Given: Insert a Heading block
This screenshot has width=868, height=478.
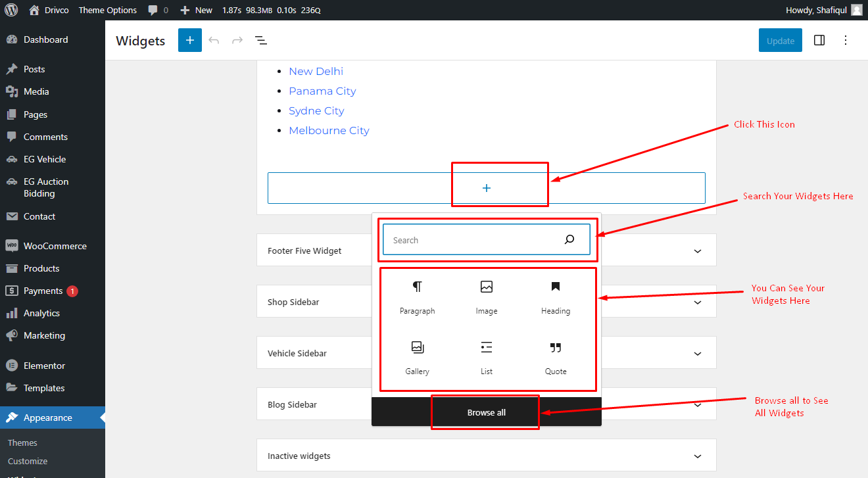Looking at the screenshot, I should 556,297.
